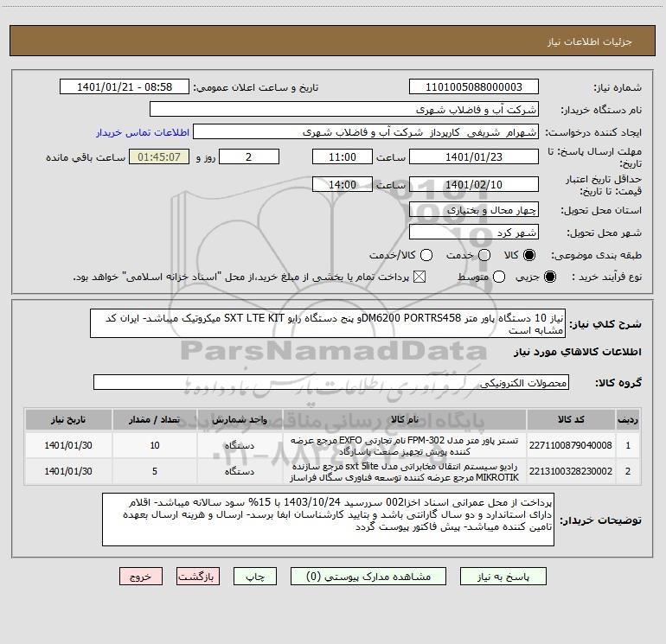Click the validity time field 14:00
This screenshot has width=666, height=644.
pos(343,184)
